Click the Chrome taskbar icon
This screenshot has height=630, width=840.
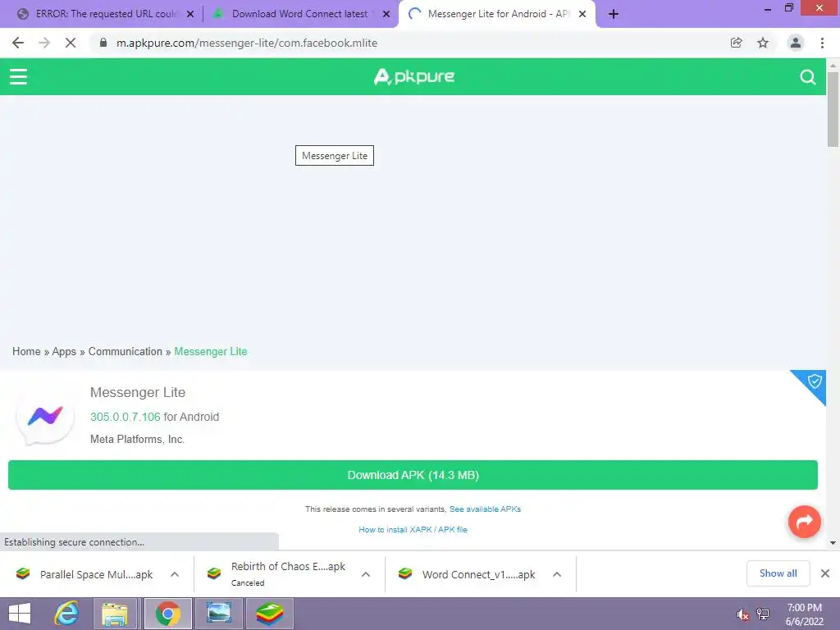pos(167,614)
